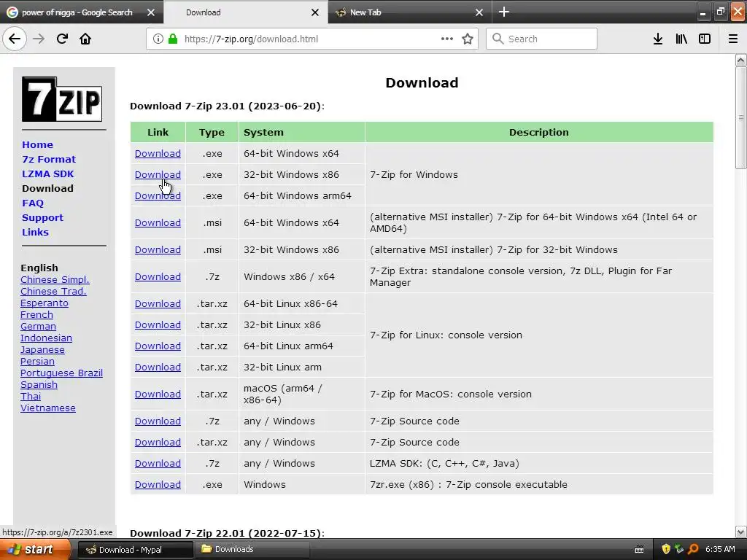Open the Windows Start menu

click(34, 550)
